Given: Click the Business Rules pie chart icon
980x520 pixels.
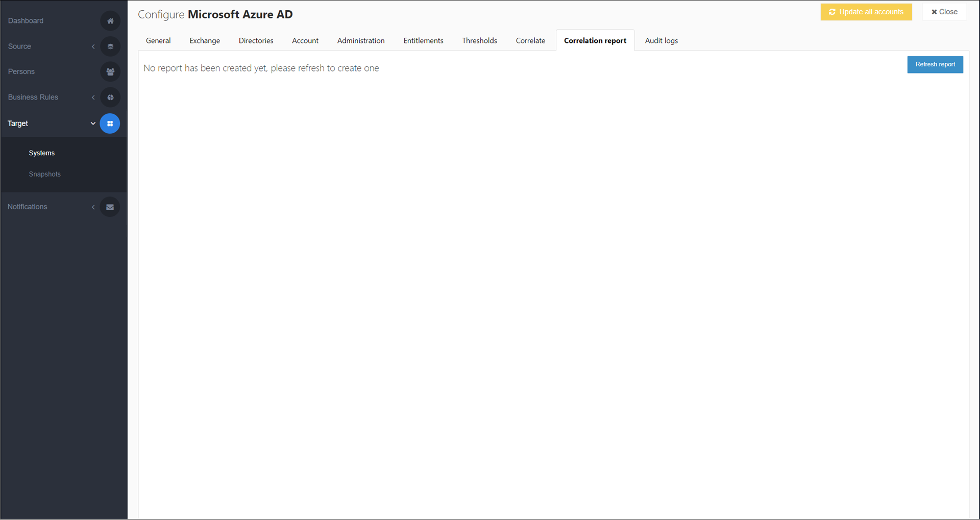Looking at the screenshot, I should point(110,97).
